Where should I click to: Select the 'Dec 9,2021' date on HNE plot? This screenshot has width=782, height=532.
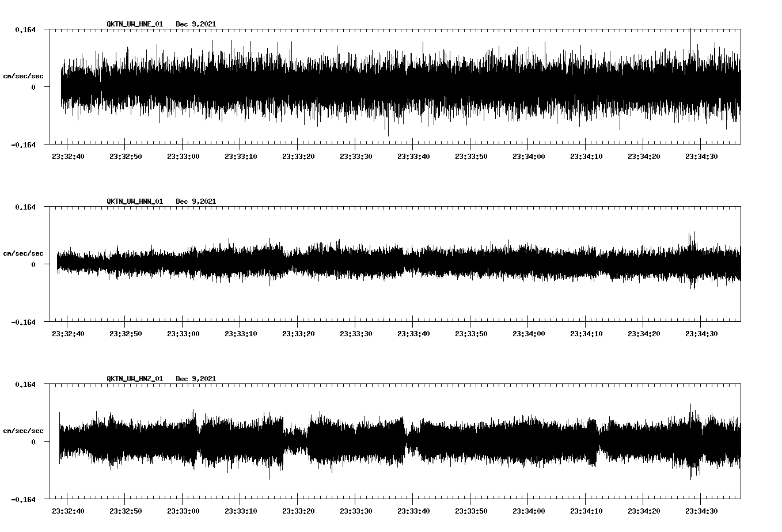[x=196, y=24]
